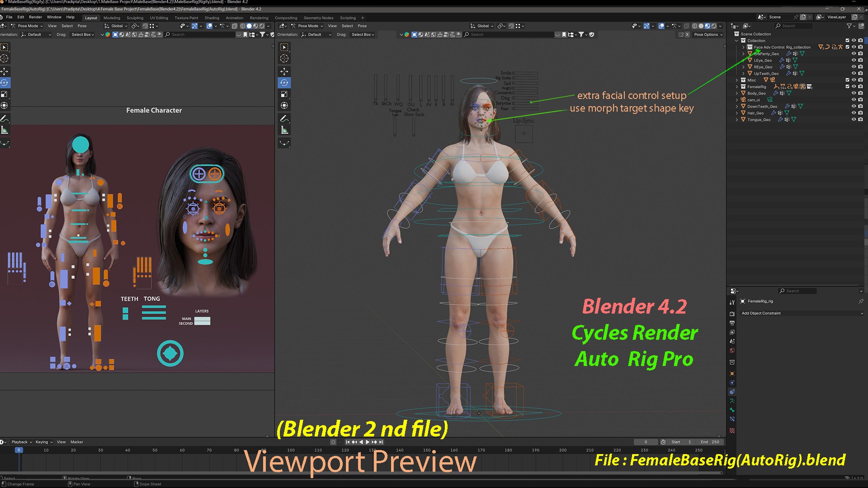
Task: Open Global transform orientation dropdown in right viewport
Action: pyautogui.click(x=482, y=26)
